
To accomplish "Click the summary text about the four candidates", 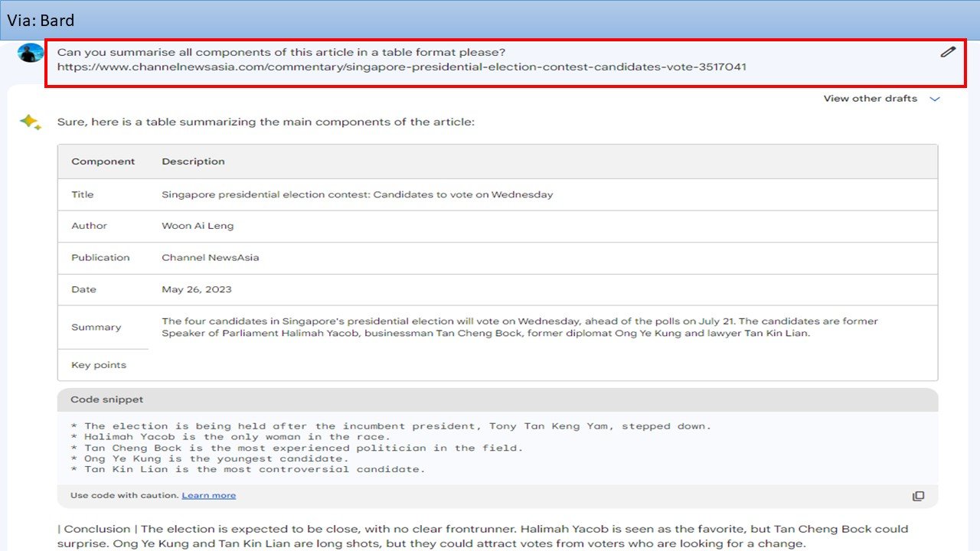I will click(520, 328).
